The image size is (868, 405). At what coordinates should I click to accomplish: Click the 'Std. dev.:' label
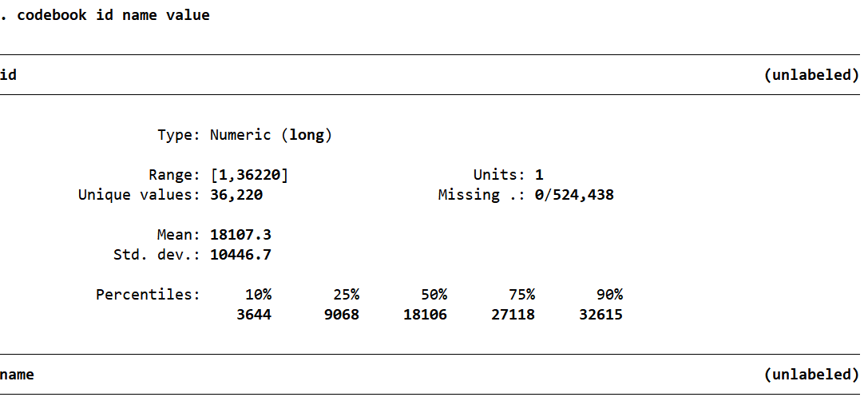pyautogui.click(x=157, y=255)
